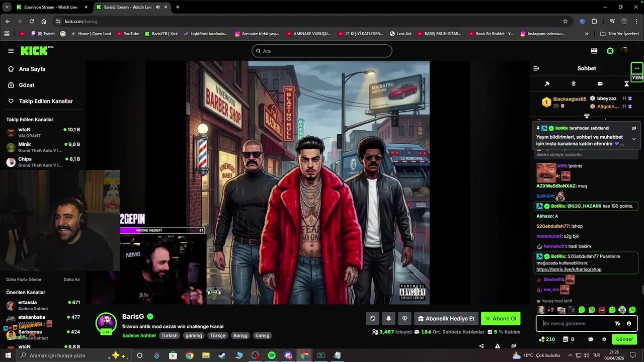Toggle the bell notification button for BarisG

pyautogui.click(x=388, y=318)
